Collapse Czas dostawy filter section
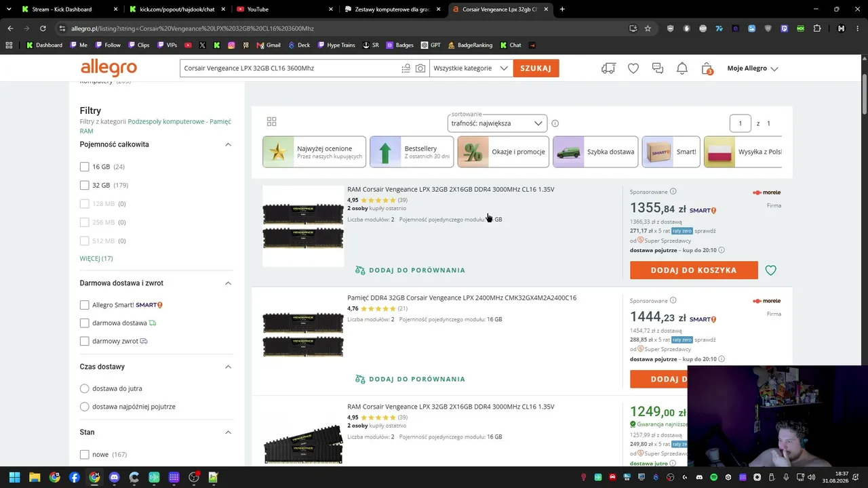The height and width of the screenshot is (488, 868). point(228,367)
